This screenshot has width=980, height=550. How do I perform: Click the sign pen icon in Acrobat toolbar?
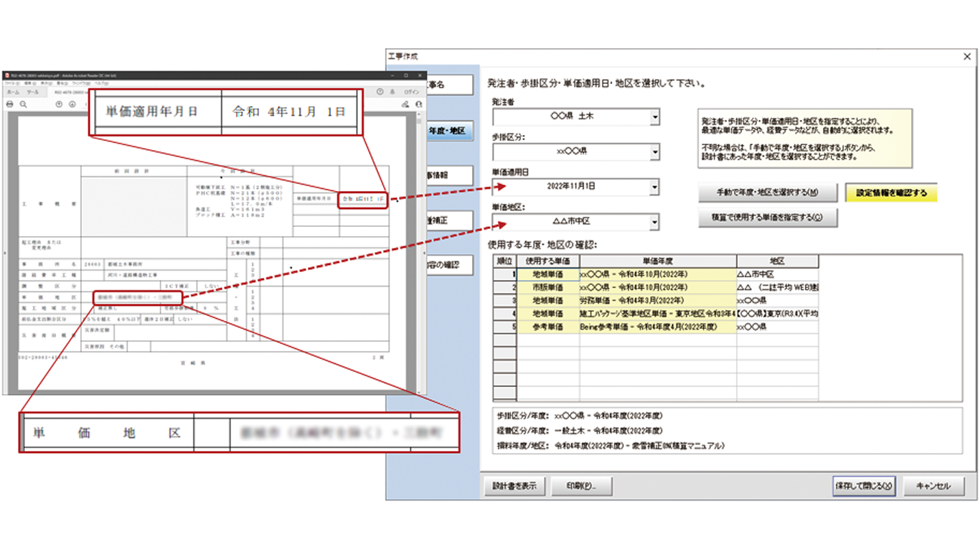coord(405,104)
